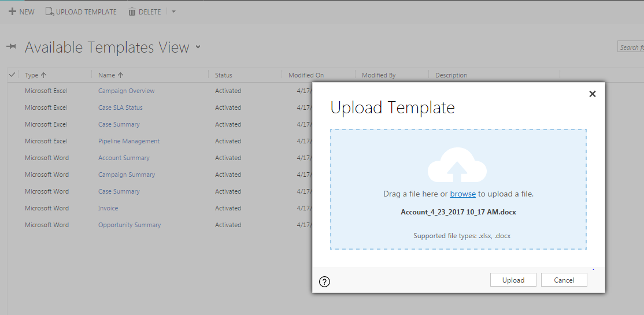Viewport: 644px width, 315px height.
Task: Sort by the Name column header
Action: (x=111, y=75)
